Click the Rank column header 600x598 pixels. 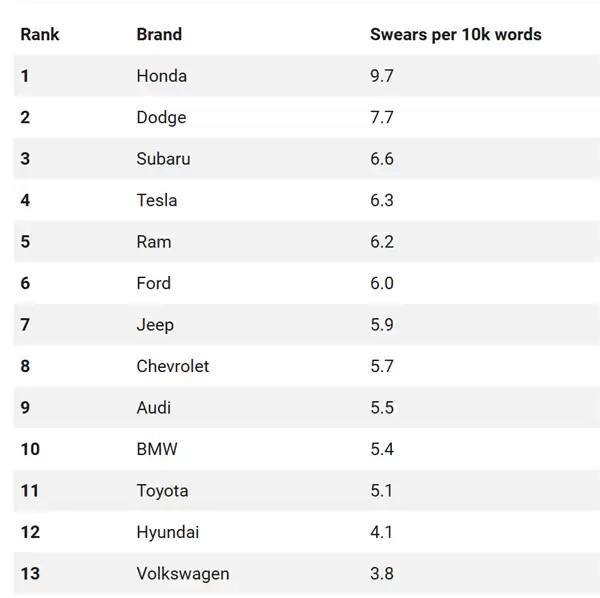(40, 34)
